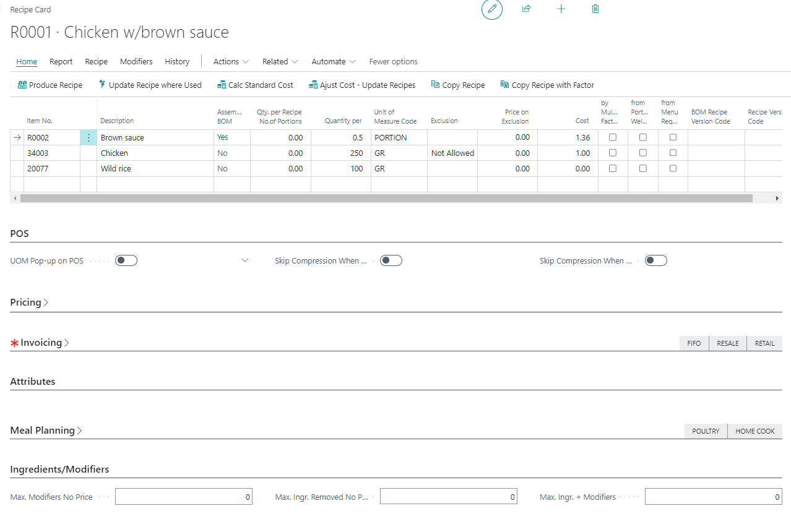791x532 pixels.
Task: Open the History tab
Action: pos(177,62)
